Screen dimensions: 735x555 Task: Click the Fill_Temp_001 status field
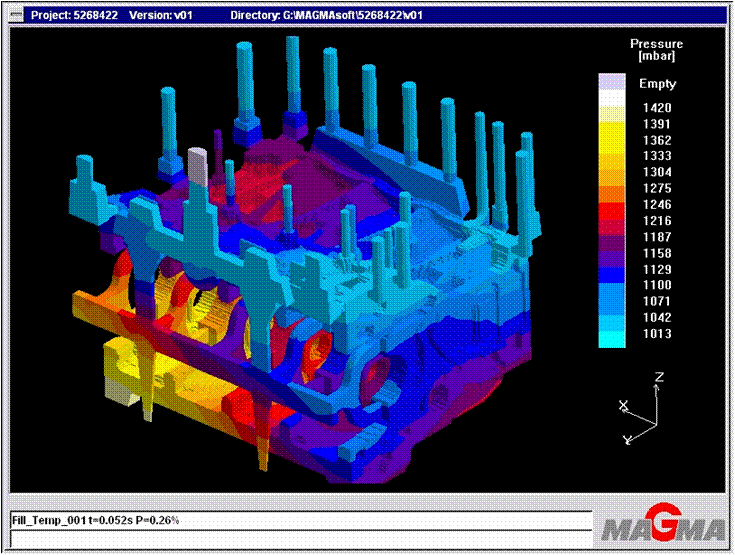coord(301,520)
